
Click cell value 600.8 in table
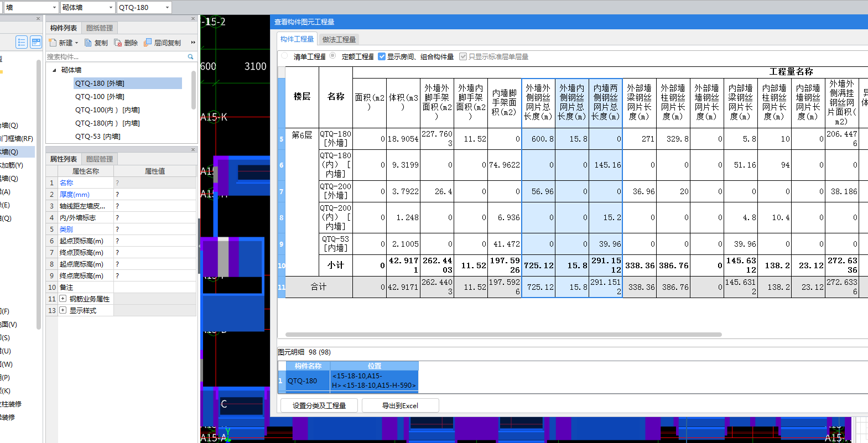[x=538, y=139]
